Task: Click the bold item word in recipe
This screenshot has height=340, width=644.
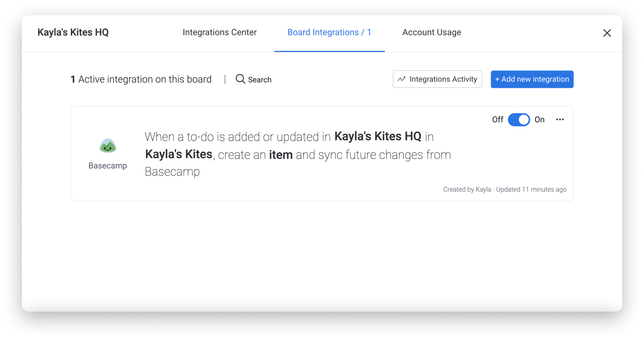Action: pyautogui.click(x=280, y=155)
